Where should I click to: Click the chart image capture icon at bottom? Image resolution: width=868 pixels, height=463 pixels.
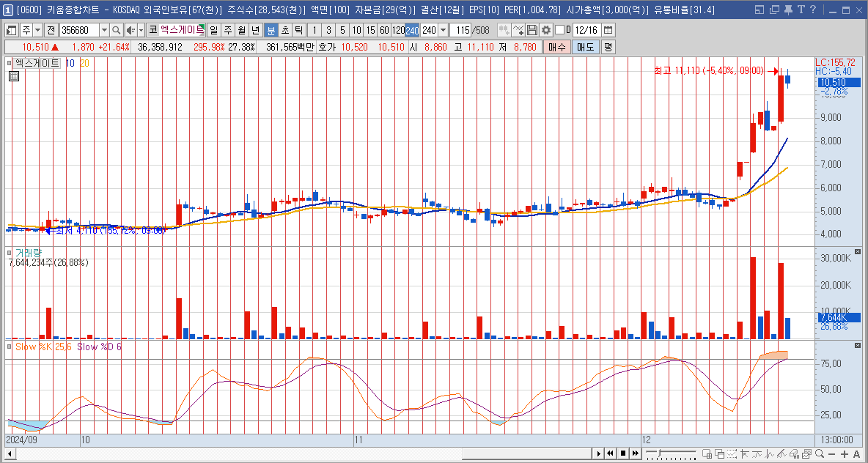pyautogui.click(x=806, y=454)
